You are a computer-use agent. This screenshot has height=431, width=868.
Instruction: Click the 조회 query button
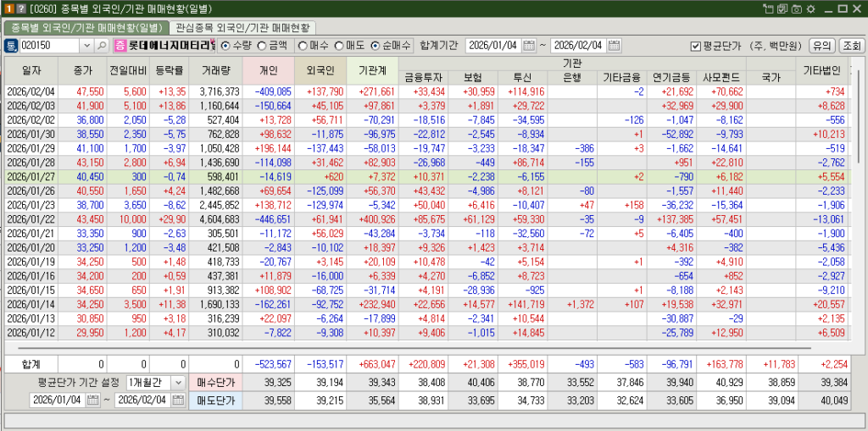tap(851, 46)
